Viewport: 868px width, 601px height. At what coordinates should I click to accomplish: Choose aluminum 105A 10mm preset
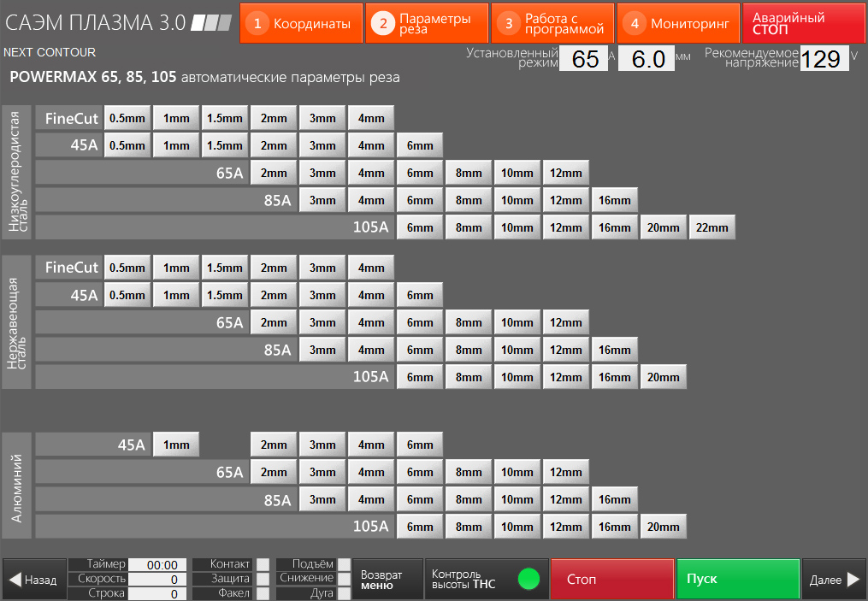point(517,527)
